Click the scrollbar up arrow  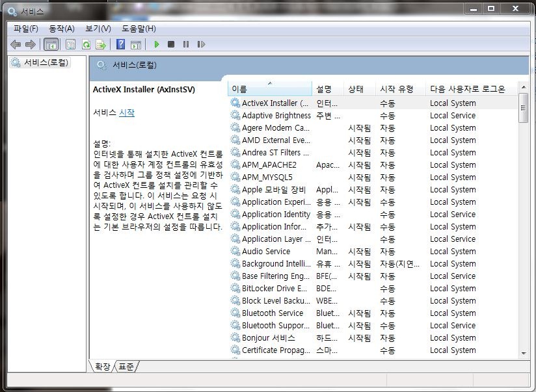[524, 88]
